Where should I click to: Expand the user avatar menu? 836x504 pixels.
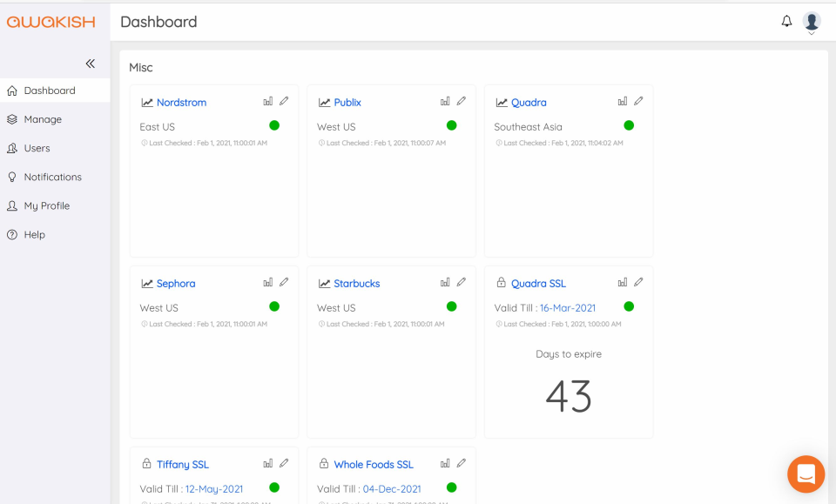click(x=812, y=23)
